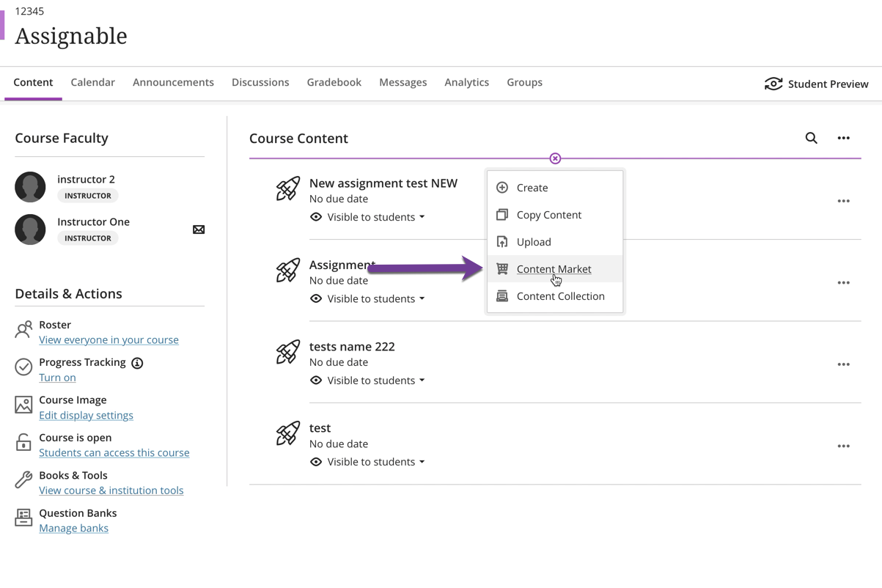Toggle visibility for 'tests name 222'
This screenshot has width=882, height=588.
pyautogui.click(x=316, y=380)
